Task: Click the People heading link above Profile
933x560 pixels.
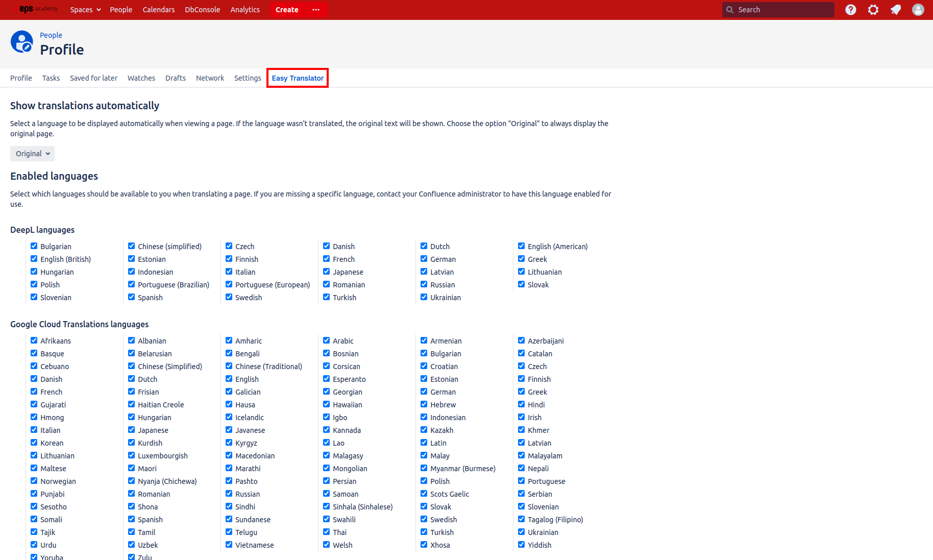Action: coord(51,35)
